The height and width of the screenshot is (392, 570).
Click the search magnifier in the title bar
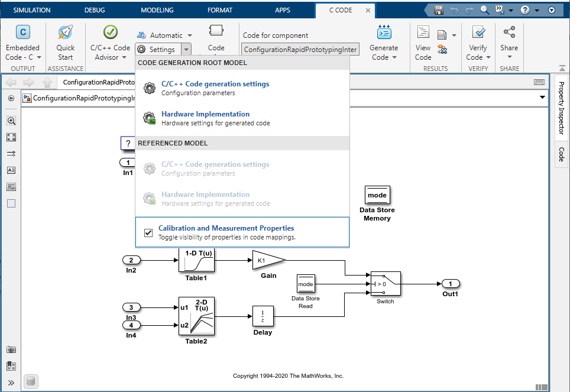coord(483,10)
